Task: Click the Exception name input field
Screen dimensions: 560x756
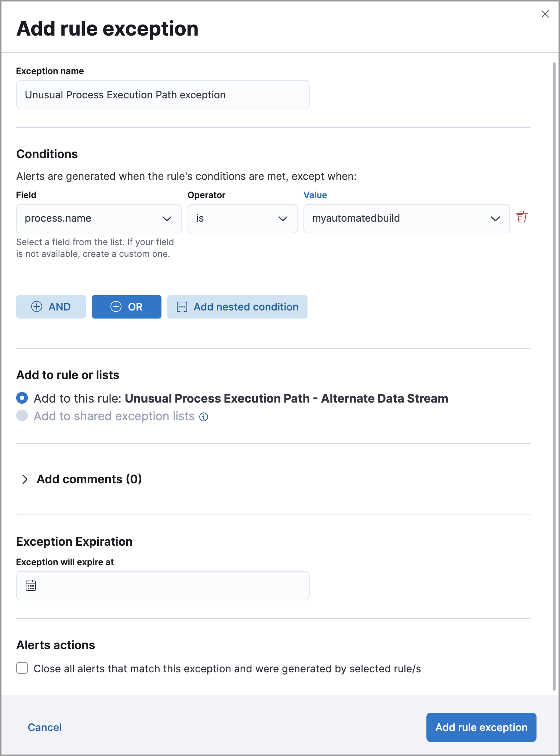Action: coord(163,95)
